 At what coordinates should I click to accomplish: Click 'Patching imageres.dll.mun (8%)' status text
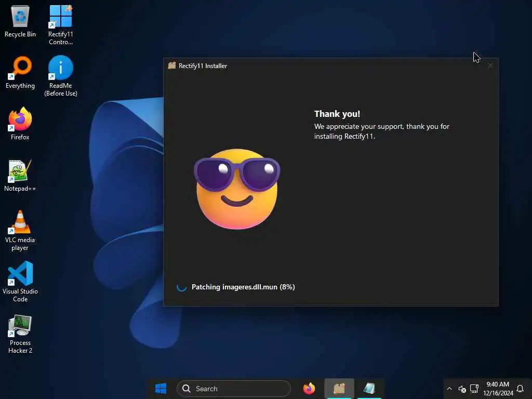(243, 287)
